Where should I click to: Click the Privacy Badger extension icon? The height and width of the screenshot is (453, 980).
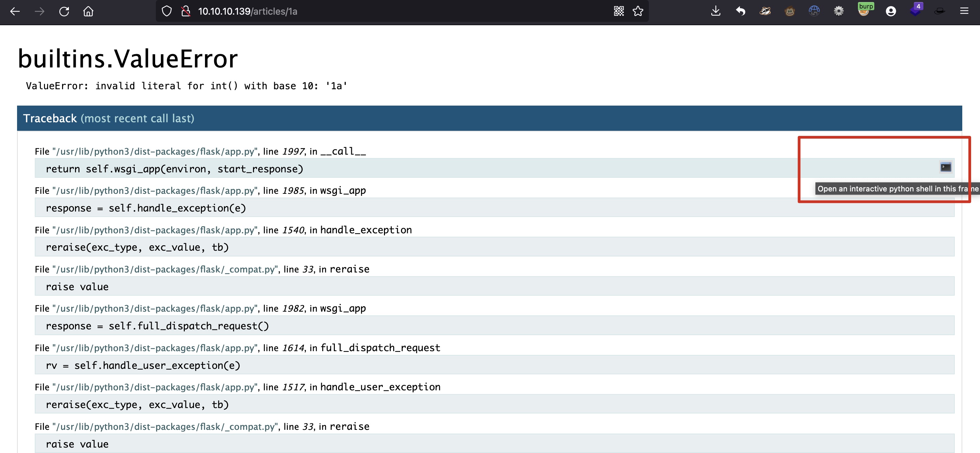(x=765, y=11)
